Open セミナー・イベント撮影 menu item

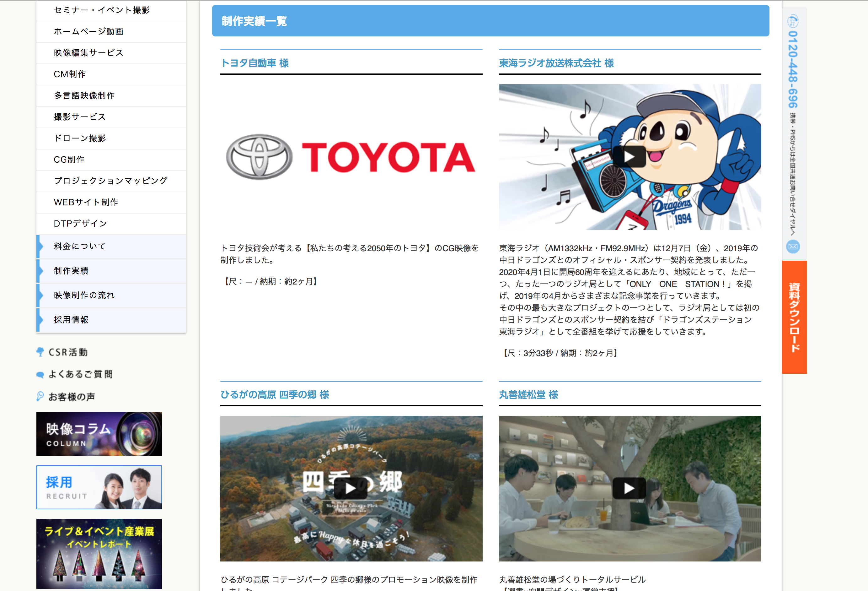pyautogui.click(x=111, y=10)
